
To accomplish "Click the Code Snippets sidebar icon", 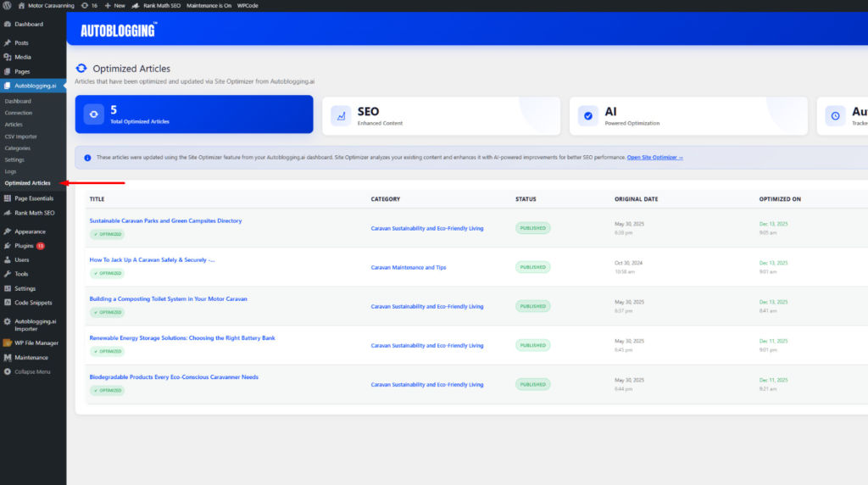I will (8, 303).
